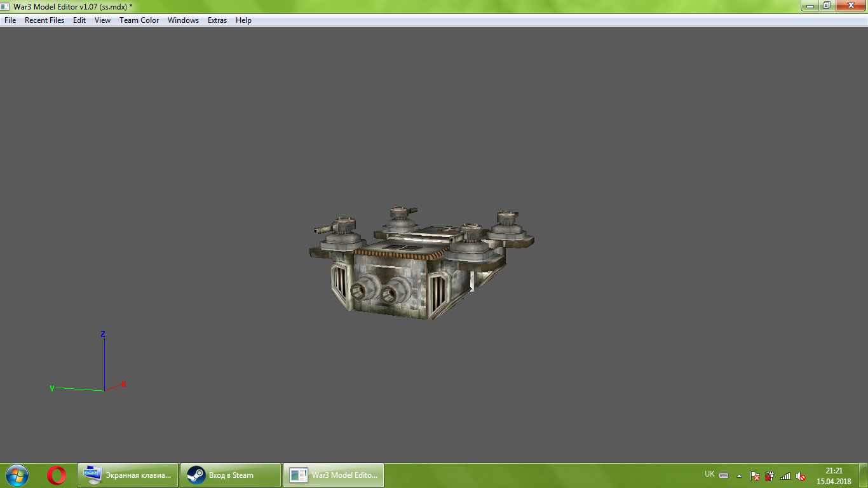Screen dimensions: 868x488
Task: Restore down the War3 Model Editor window
Action: point(826,5)
